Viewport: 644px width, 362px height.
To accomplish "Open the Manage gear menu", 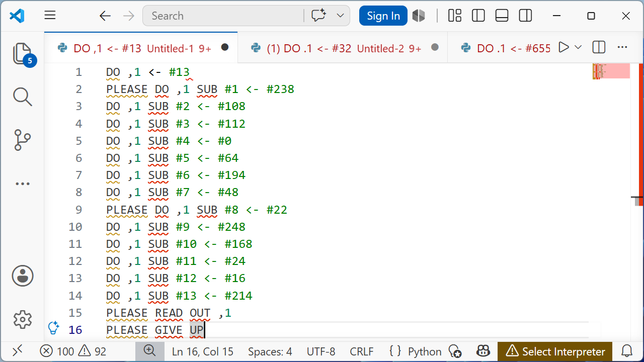I will (23, 319).
